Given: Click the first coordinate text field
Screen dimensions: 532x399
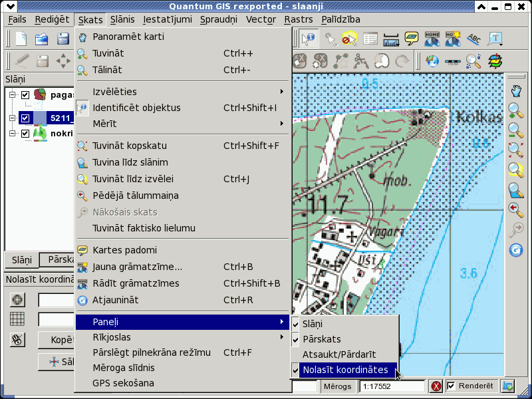Looking at the screenshot, I should (57, 300).
